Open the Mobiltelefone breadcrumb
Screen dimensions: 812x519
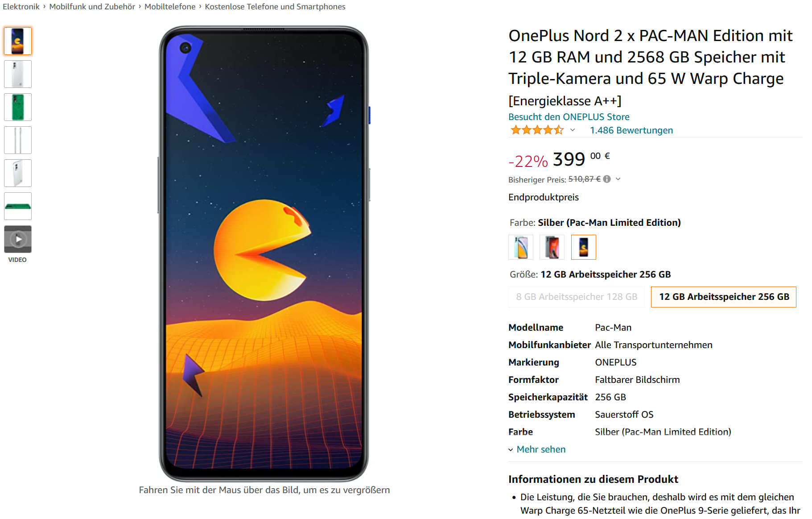click(x=170, y=7)
